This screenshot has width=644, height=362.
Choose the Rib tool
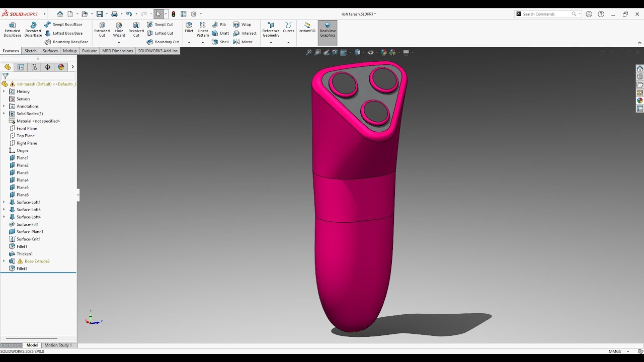point(219,24)
